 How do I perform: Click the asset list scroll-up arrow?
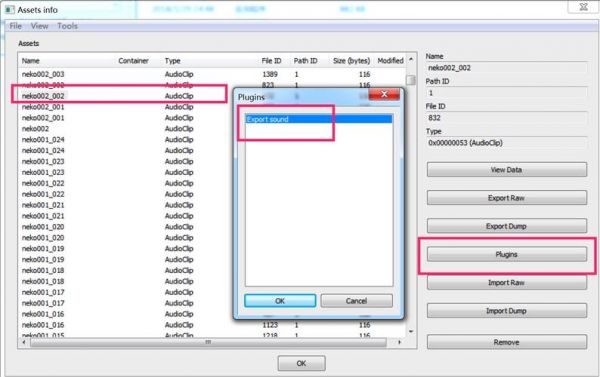click(x=411, y=59)
